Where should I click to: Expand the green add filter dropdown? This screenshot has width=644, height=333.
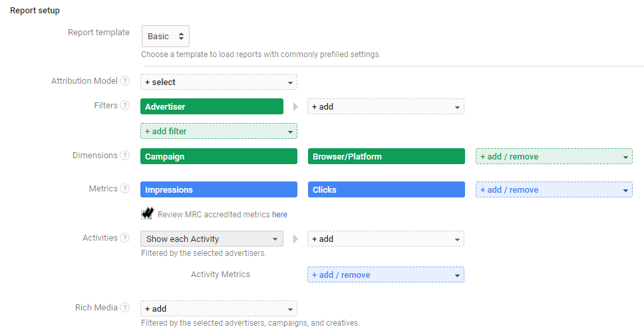(219, 131)
